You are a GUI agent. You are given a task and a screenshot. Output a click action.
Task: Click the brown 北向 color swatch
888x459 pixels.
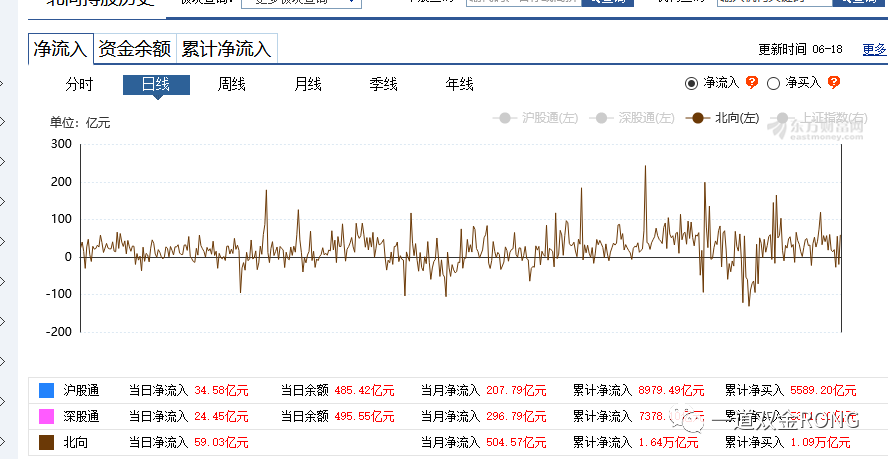46,443
